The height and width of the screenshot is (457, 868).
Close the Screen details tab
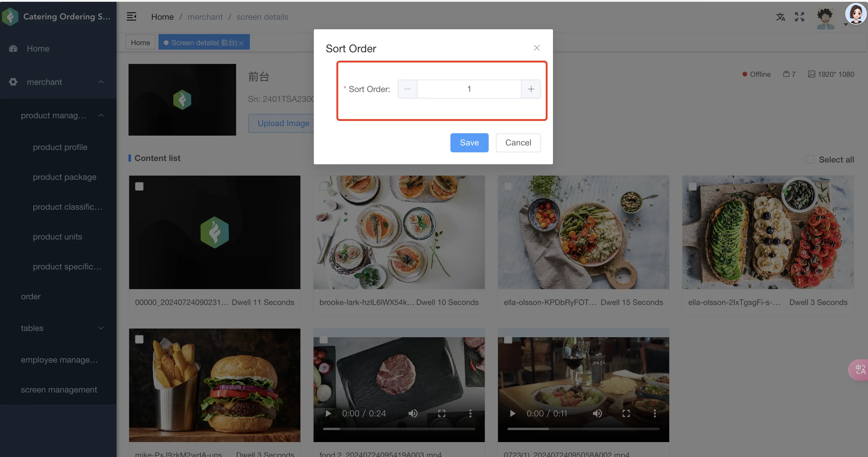[241, 43]
